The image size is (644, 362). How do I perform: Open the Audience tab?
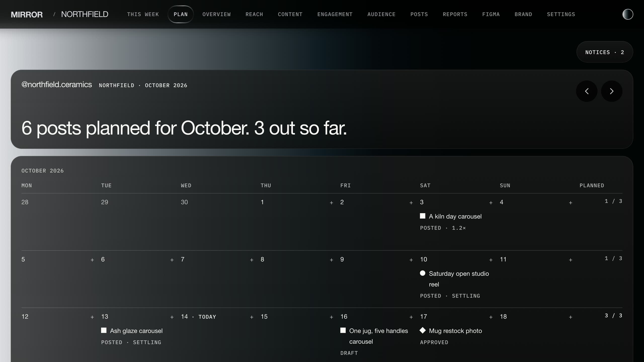[381, 14]
